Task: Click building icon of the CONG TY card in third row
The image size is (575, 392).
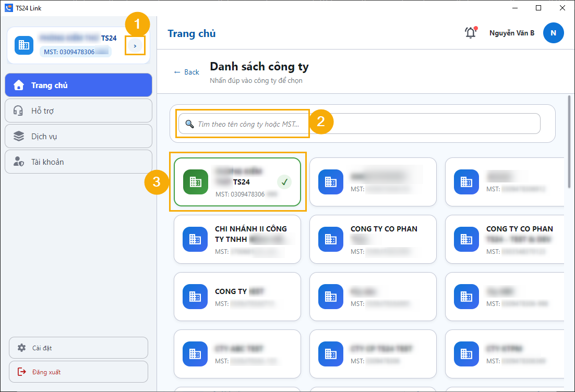Action: (x=195, y=297)
